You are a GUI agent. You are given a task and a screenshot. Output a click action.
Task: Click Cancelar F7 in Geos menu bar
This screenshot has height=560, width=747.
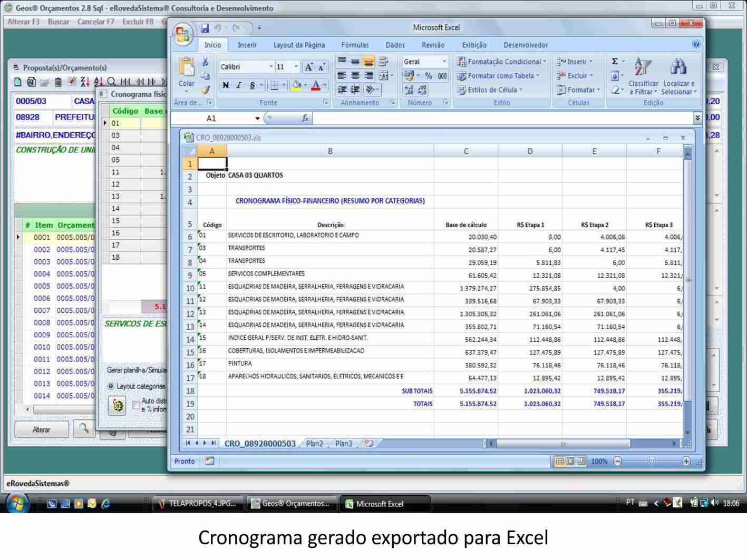pos(95,22)
